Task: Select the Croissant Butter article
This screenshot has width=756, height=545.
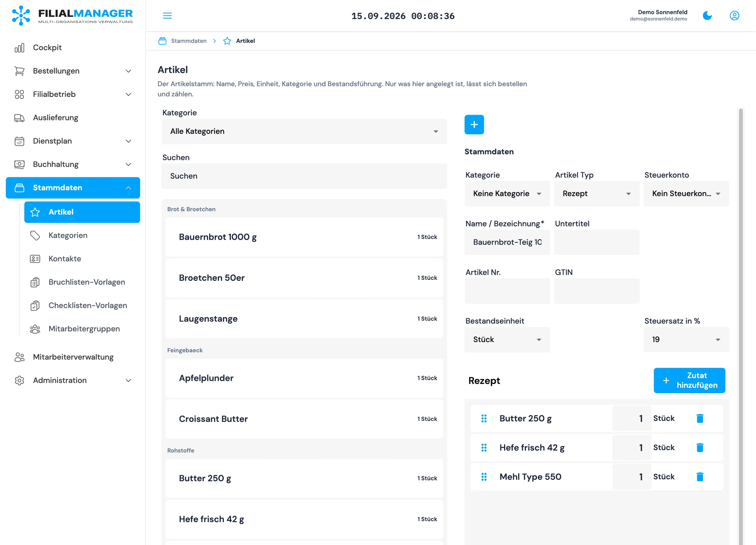Action: click(304, 419)
